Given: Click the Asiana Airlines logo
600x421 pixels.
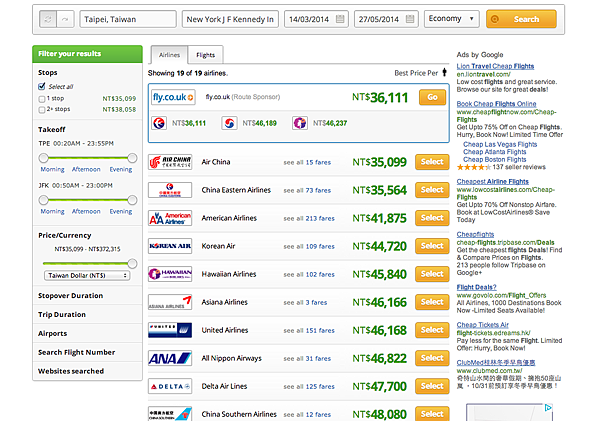Looking at the screenshot, I should pos(170,302).
